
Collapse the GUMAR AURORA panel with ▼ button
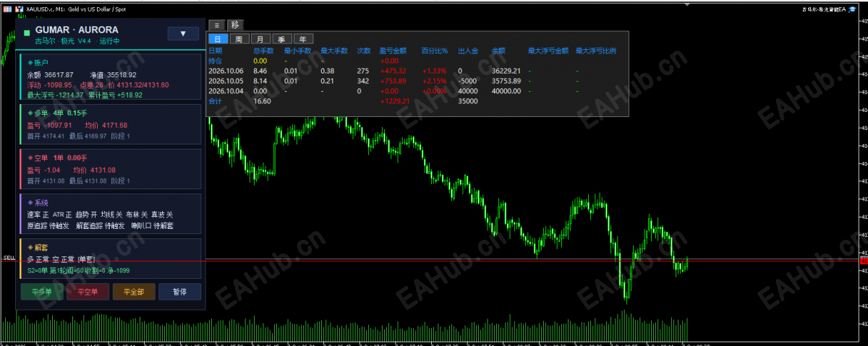[183, 33]
